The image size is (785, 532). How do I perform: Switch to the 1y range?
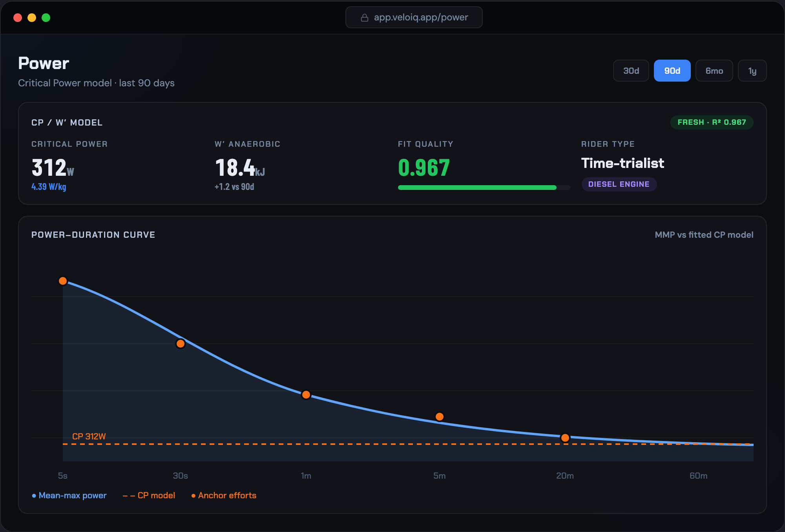coord(752,71)
